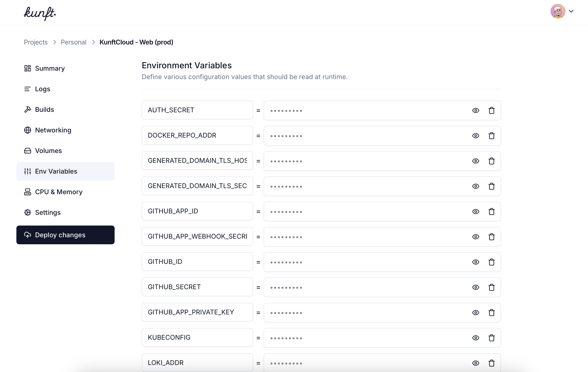Show the GENERATED_DOMAIN_TLS_SEC value
The width and height of the screenshot is (588, 372).
475,186
